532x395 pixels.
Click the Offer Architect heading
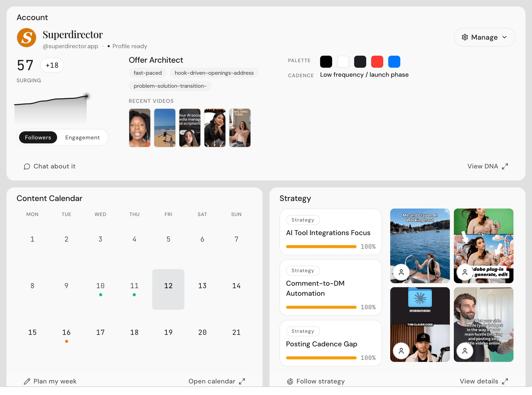[x=156, y=60]
